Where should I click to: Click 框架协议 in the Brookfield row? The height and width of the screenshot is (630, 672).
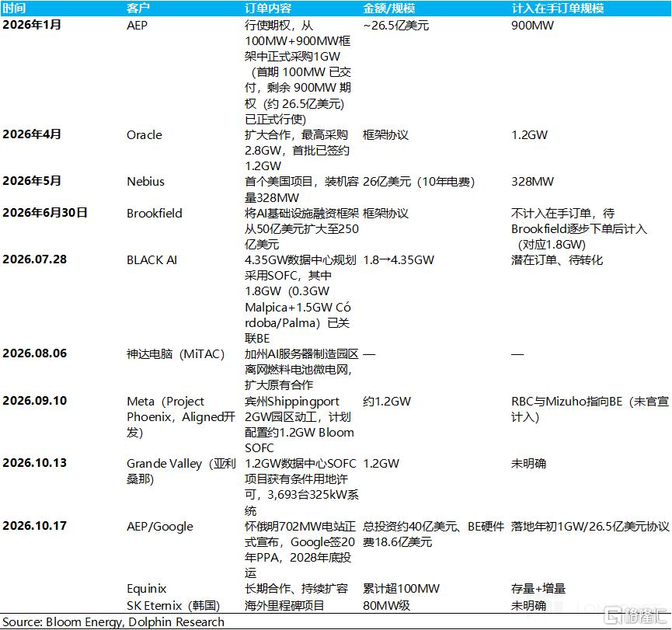(x=385, y=213)
